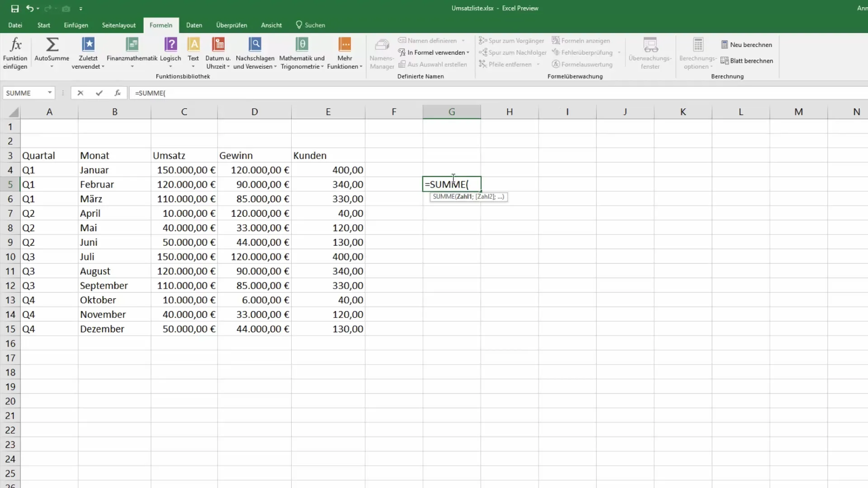The height and width of the screenshot is (488, 868).
Task: Switch to the Ansicht tab
Action: (271, 25)
